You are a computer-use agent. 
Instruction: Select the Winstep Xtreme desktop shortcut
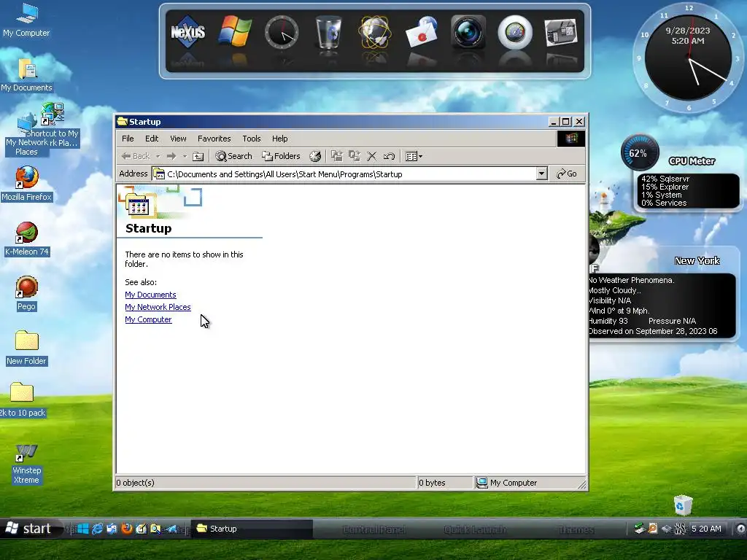click(27, 464)
